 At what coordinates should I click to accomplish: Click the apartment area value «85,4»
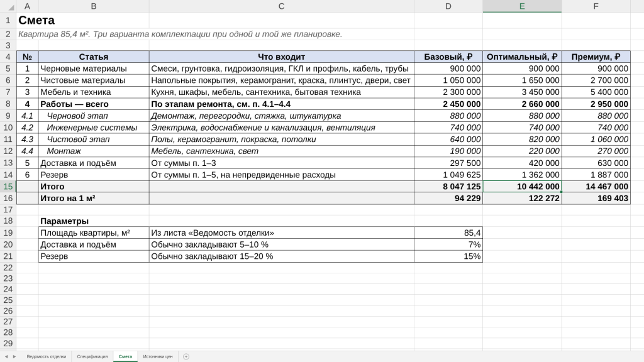point(448,233)
